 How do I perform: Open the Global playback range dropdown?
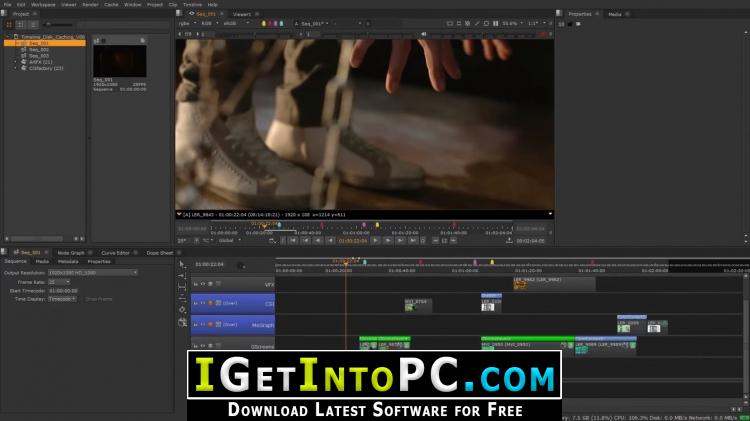click(230, 241)
